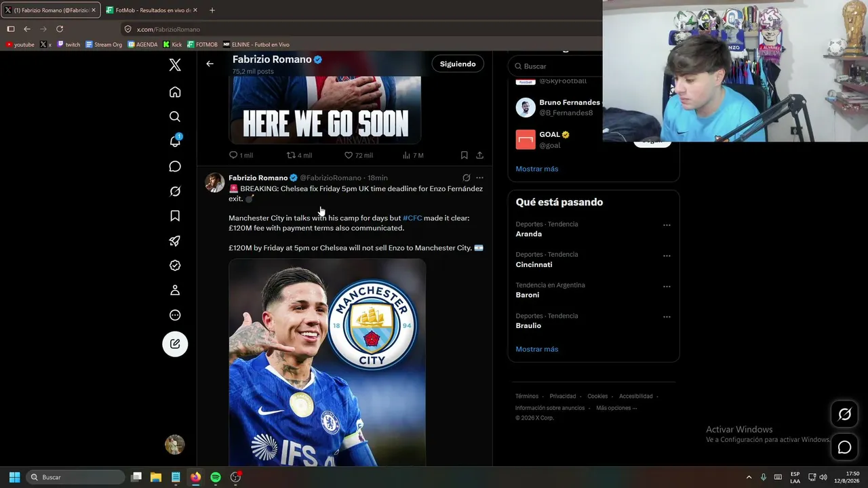
Task: Open the floating messages button at bottom right
Action: pos(844,447)
